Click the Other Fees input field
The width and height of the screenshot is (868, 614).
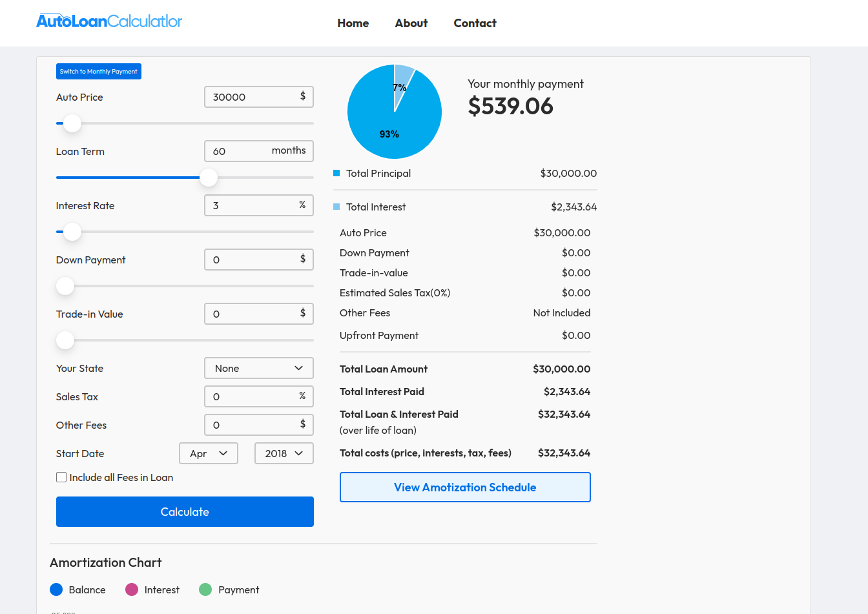click(259, 425)
